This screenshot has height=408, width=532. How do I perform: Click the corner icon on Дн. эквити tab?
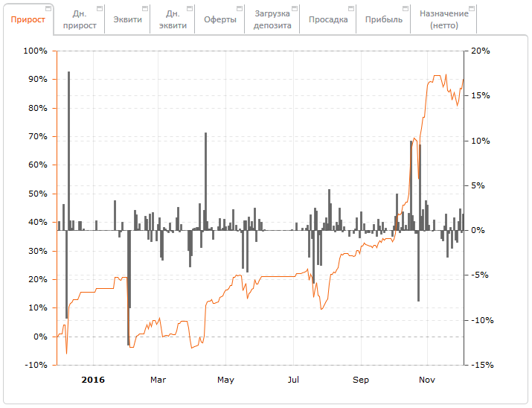click(x=190, y=9)
